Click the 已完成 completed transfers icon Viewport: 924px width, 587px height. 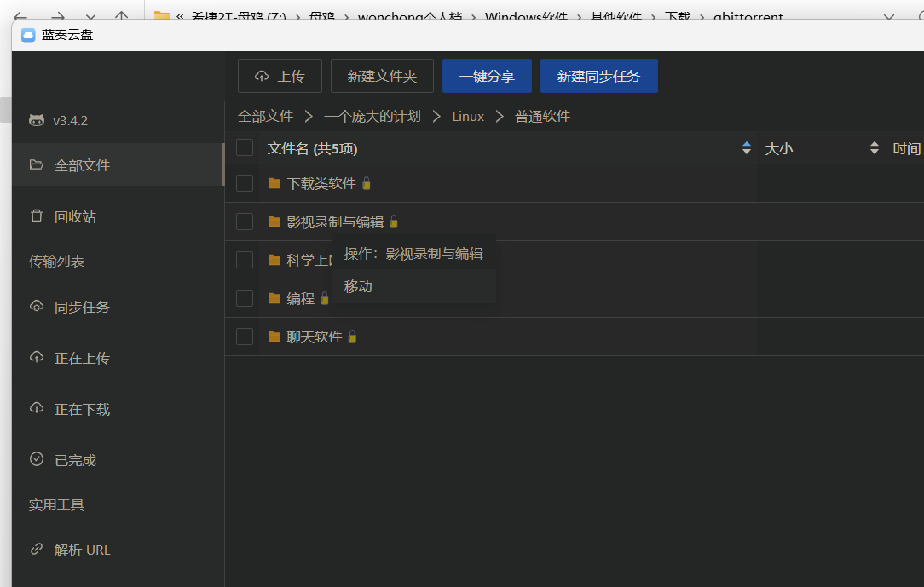coord(36,459)
